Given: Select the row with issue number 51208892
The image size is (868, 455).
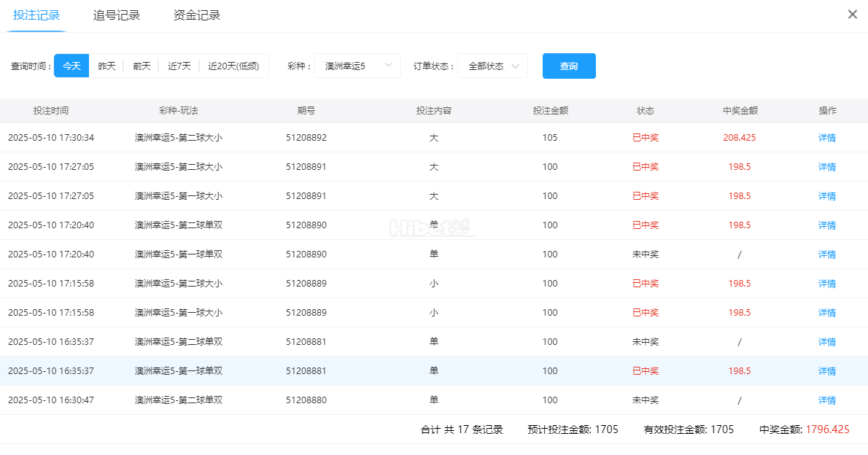Looking at the screenshot, I should tap(306, 138).
